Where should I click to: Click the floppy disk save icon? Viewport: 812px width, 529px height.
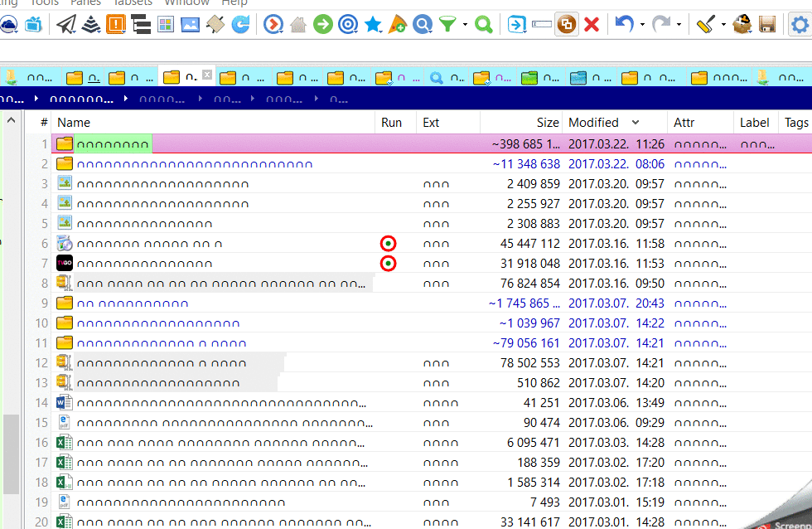(767, 25)
